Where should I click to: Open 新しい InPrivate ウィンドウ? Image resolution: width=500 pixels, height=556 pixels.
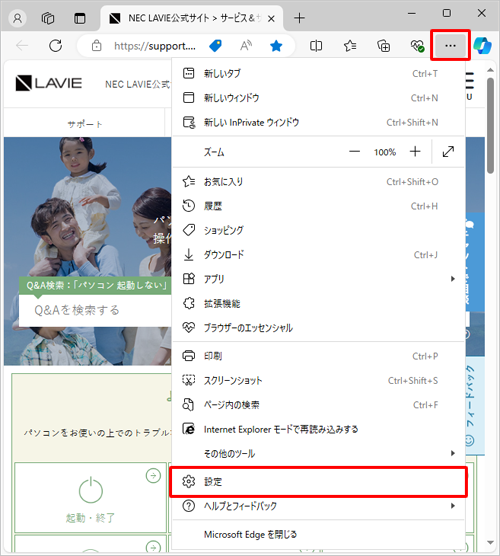pos(318,122)
